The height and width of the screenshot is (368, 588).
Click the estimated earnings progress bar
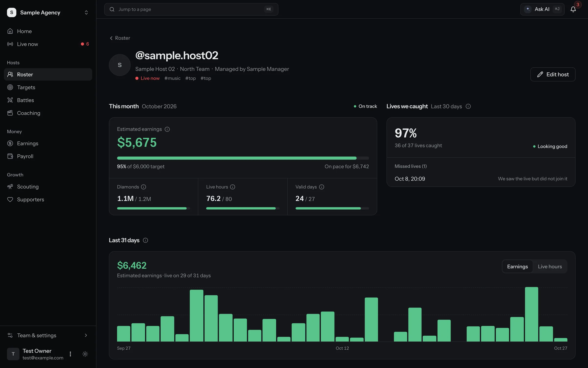(243, 158)
